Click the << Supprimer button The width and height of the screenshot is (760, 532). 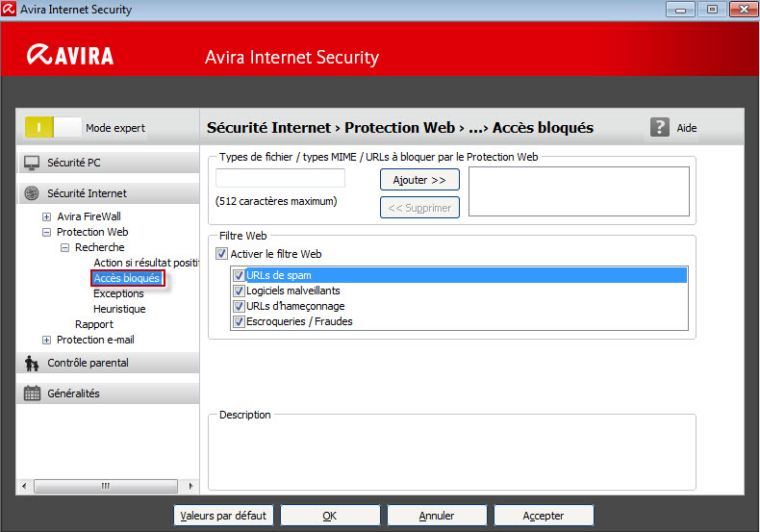point(419,208)
